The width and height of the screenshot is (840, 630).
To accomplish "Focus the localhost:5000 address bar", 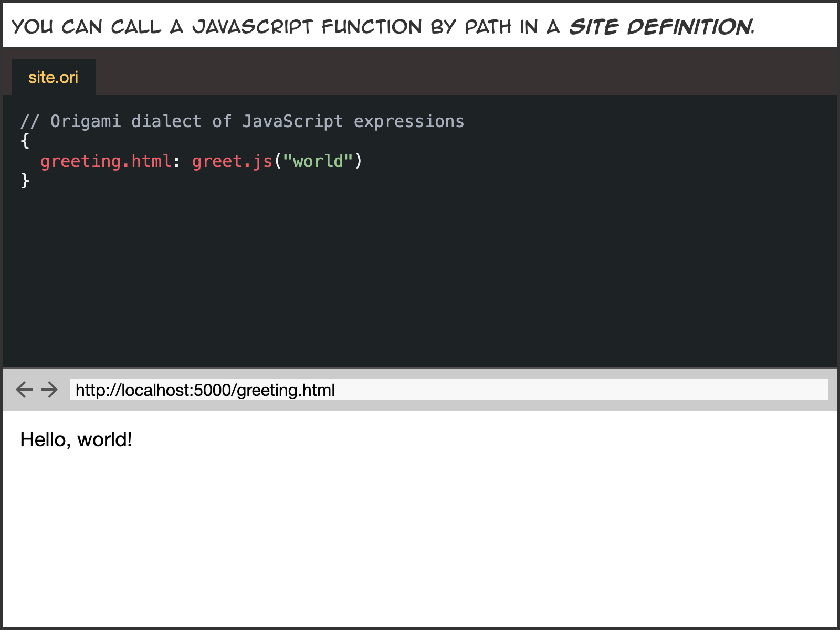I will click(448, 390).
